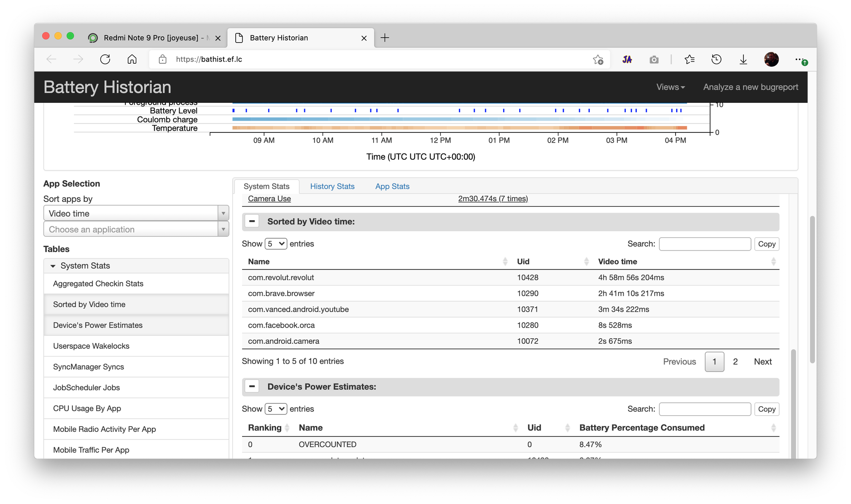Open the favorites list icon
The height and width of the screenshot is (504, 851).
coord(689,59)
